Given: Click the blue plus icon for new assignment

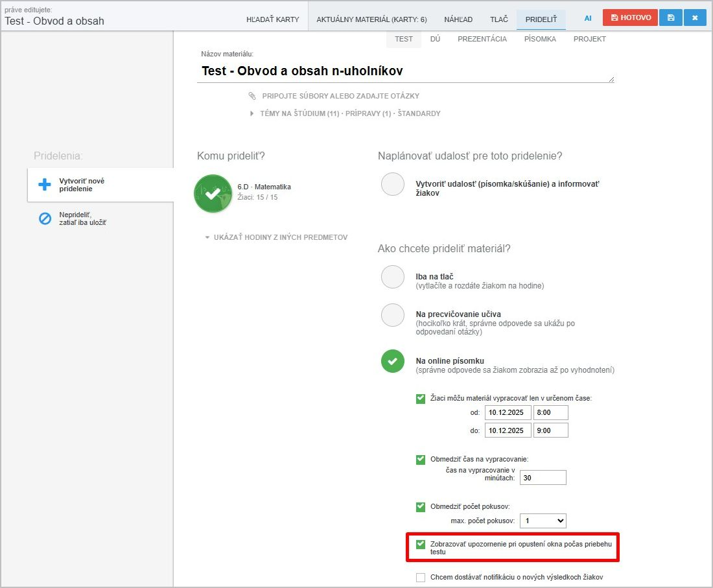Looking at the screenshot, I should click(45, 185).
